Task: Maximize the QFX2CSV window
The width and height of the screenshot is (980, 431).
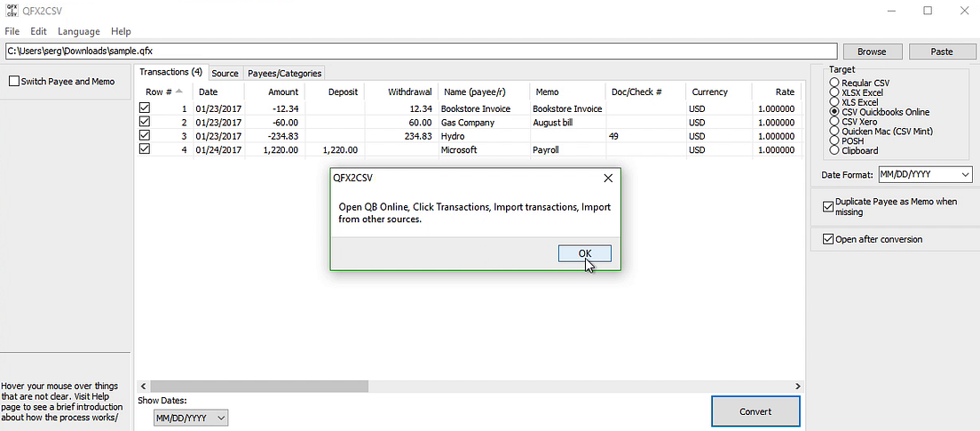Action: tap(928, 11)
